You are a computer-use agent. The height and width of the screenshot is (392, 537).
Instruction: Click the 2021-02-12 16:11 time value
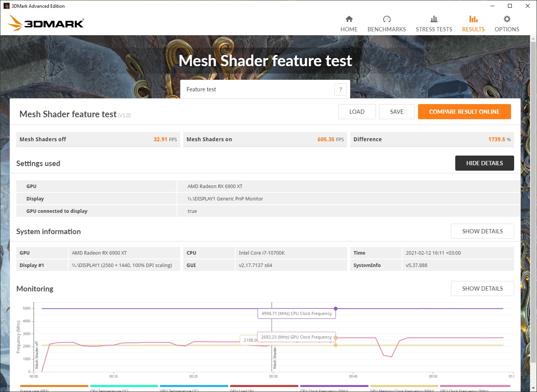tap(433, 253)
